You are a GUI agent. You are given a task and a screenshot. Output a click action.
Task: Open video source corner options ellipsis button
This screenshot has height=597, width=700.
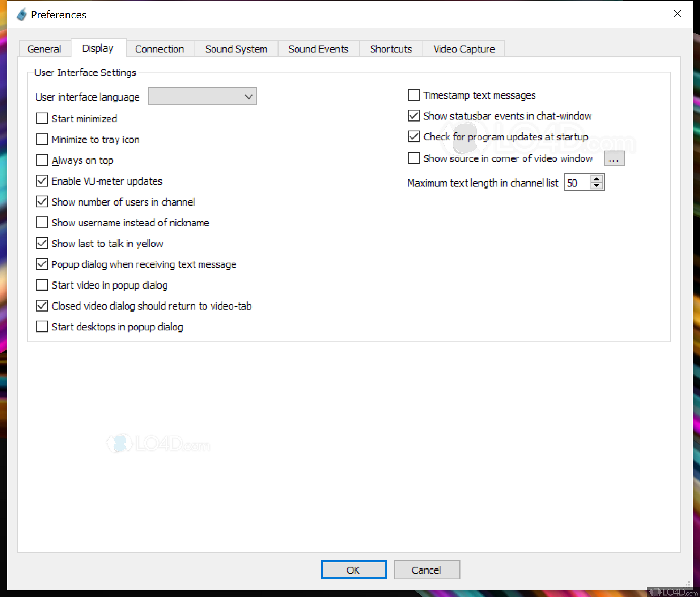point(614,158)
